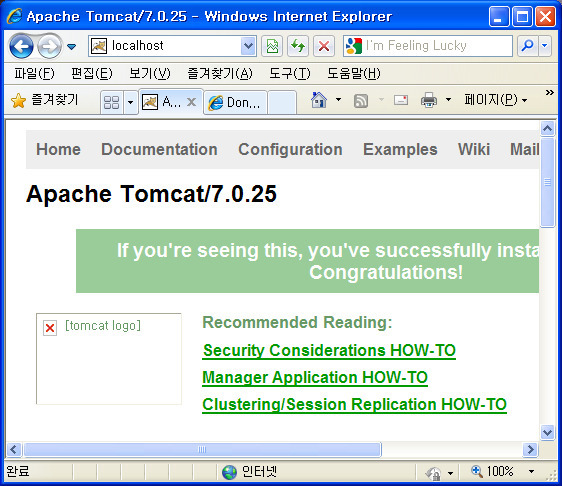Viewport: 562px width, 486px height.
Task: Click the 완료 status text
Action: tap(18, 471)
